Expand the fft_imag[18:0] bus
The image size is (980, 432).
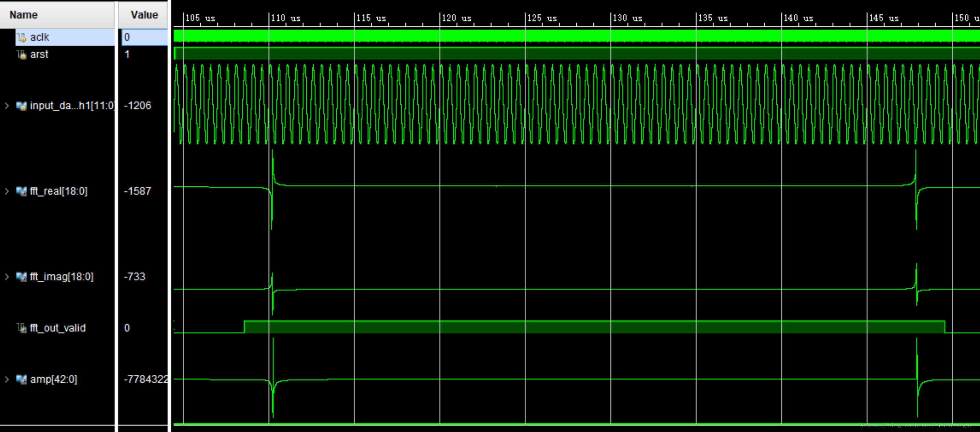coord(7,277)
